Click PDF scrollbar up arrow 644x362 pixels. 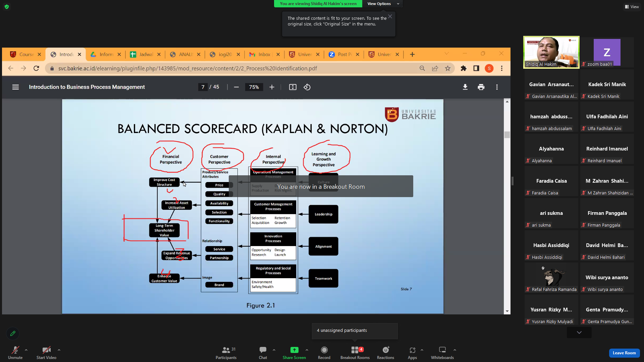pos(507,102)
